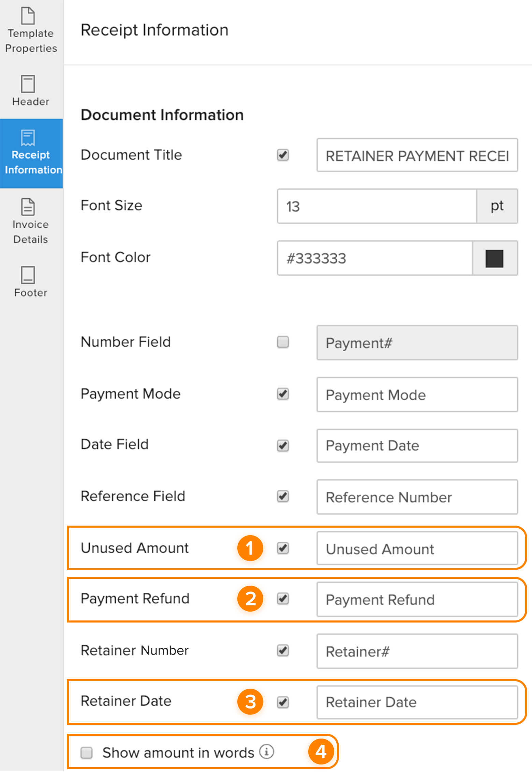Viewport: 532px width, 772px height.
Task: Uncheck the Date Field checkbox
Action: pyautogui.click(x=283, y=445)
